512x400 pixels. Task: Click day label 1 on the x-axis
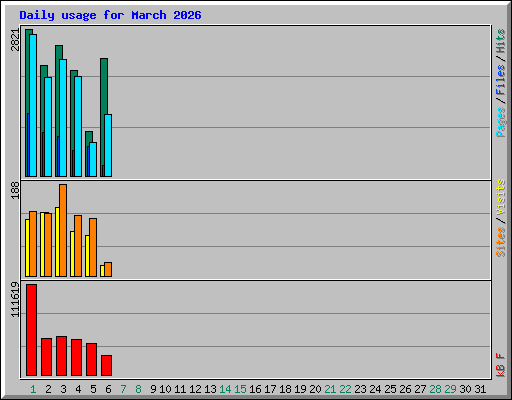[x=33, y=389]
